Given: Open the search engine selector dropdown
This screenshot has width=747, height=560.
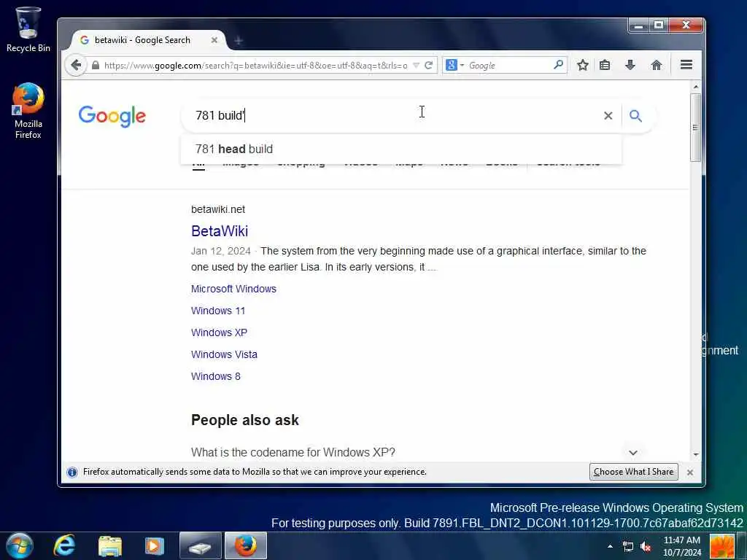Looking at the screenshot, I should [x=455, y=65].
